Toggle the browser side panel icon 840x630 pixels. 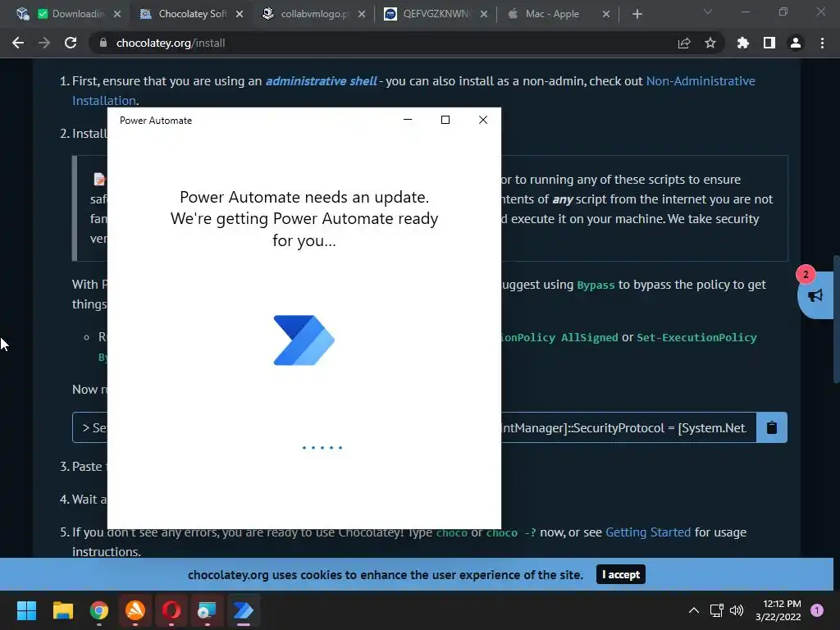pyautogui.click(x=769, y=43)
